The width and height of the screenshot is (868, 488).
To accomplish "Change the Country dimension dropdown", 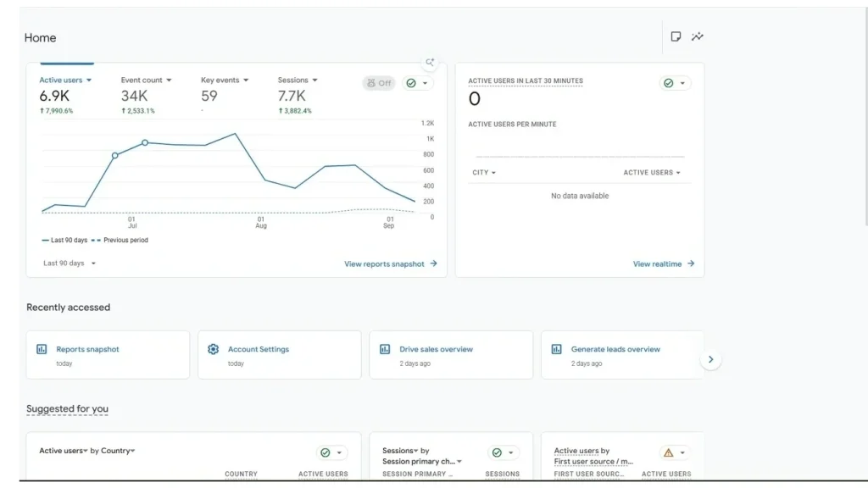I will (x=118, y=451).
